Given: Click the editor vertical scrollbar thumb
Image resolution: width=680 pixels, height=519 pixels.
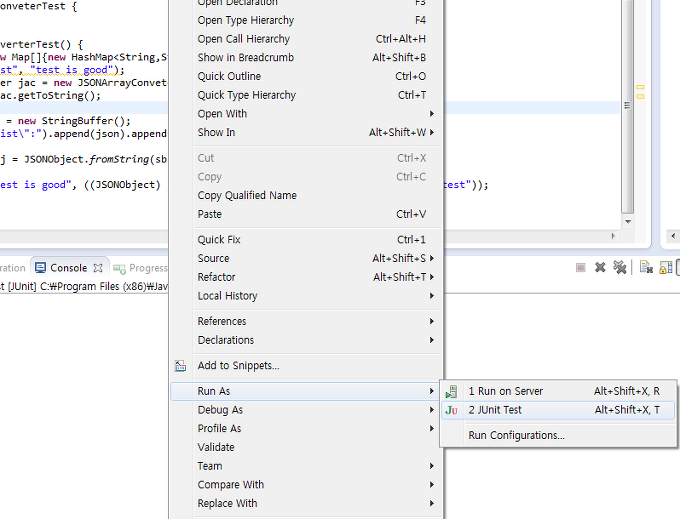Looking at the screenshot, I should [x=627, y=106].
